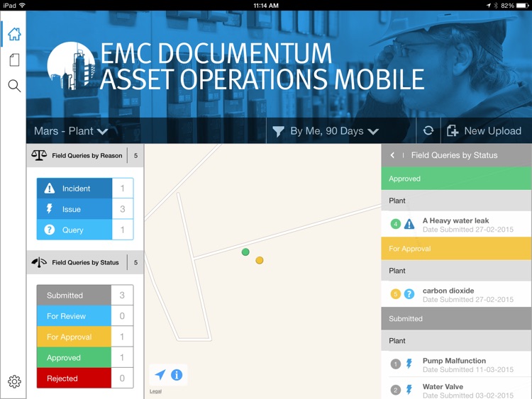This screenshot has height=399, width=532.
Task: Open the By Me, 90 Days filter dropdown
Action: pyautogui.click(x=326, y=131)
